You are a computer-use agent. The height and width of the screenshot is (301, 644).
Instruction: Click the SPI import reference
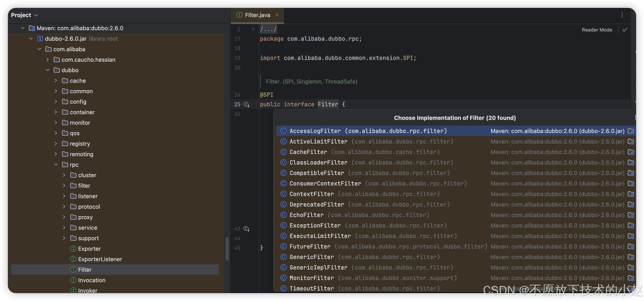point(408,58)
